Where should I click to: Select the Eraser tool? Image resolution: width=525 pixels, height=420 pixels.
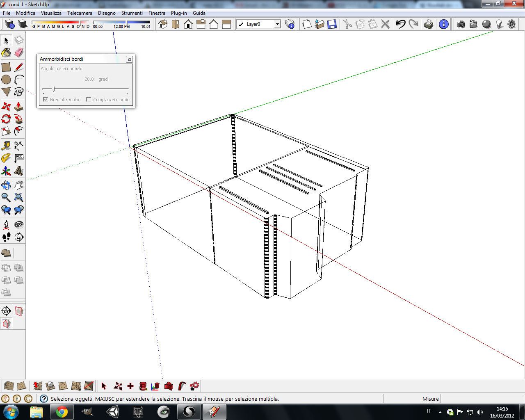(19, 52)
